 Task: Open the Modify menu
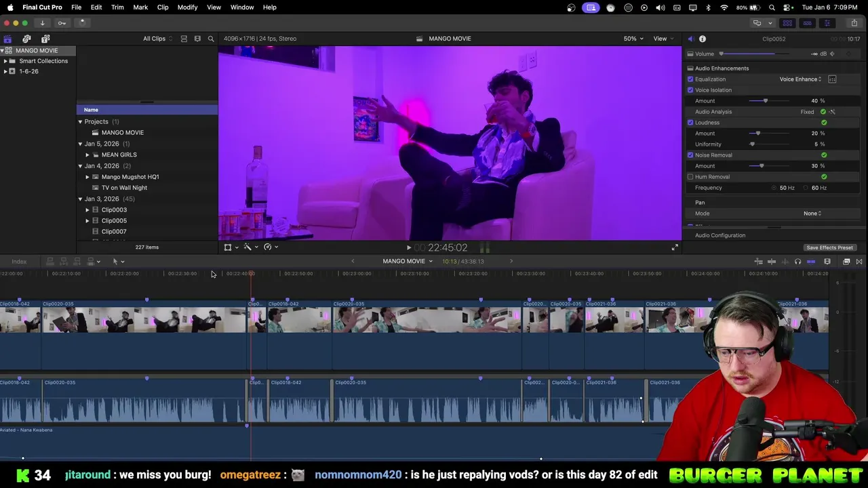pos(187,7)
